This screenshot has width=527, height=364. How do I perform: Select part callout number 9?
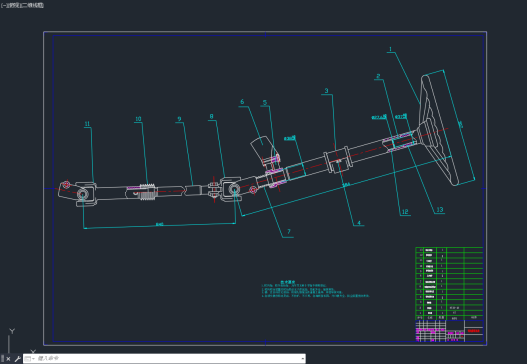coord(179,119)
